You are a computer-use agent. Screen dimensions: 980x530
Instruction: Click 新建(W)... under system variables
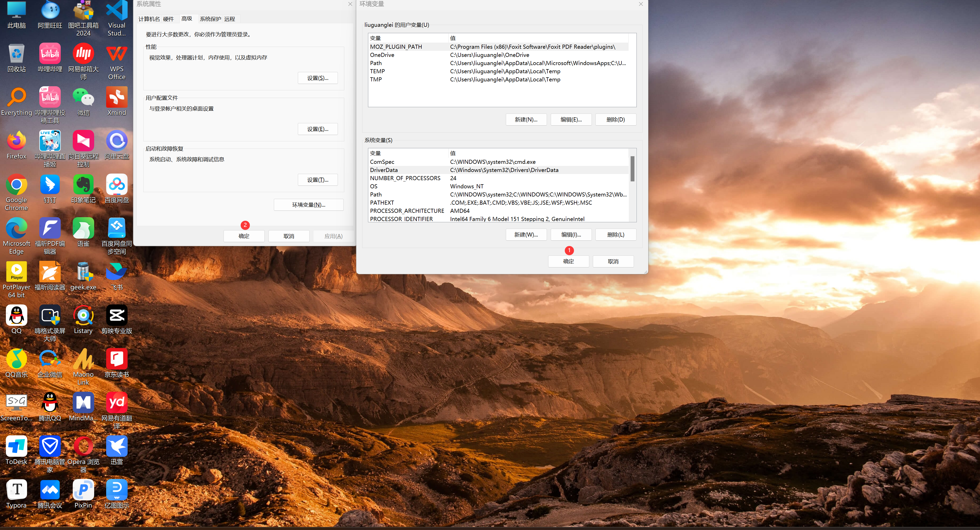[x=526, y=235]
